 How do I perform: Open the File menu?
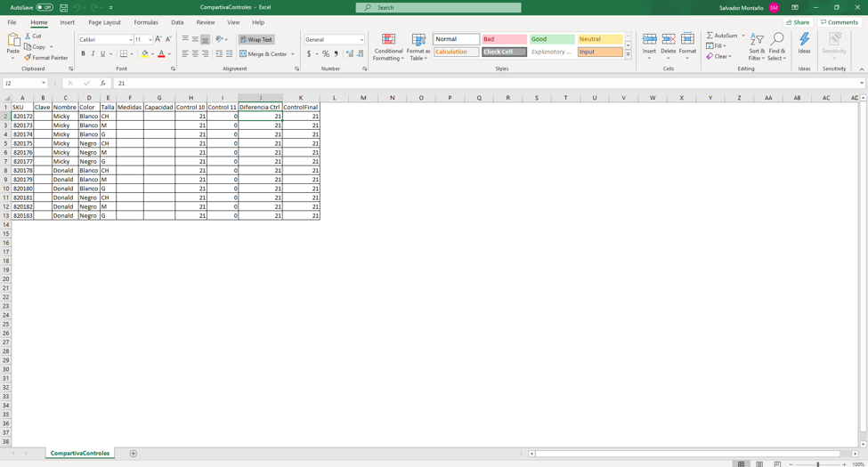[x=12, y=23]
